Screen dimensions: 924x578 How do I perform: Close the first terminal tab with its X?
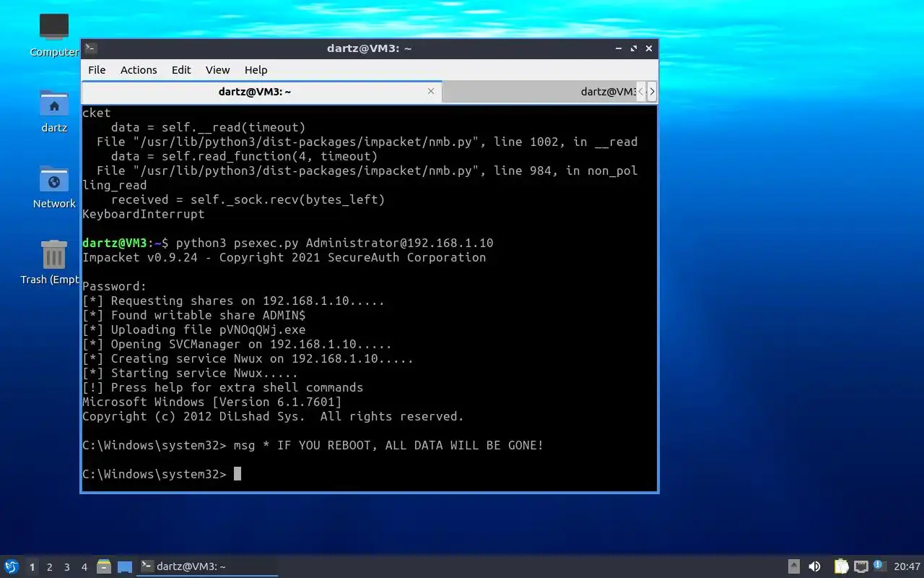coord(431,91)
